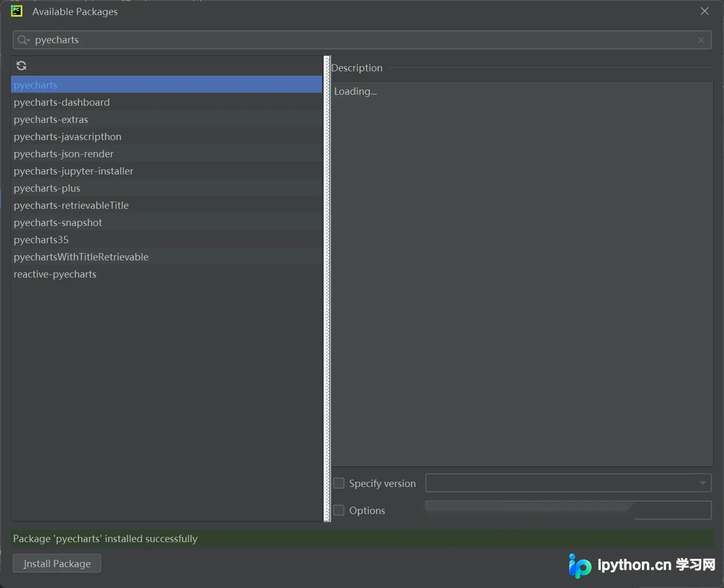This screenshot has height=588, width=724.
Task: Pick the pyecharts-snapshot package
Action: click(167, 222)
